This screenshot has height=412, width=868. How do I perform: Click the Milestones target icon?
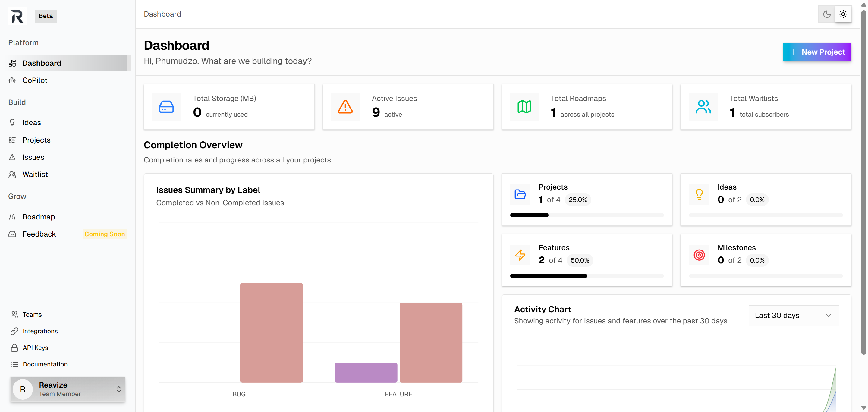tap(699, 255)
